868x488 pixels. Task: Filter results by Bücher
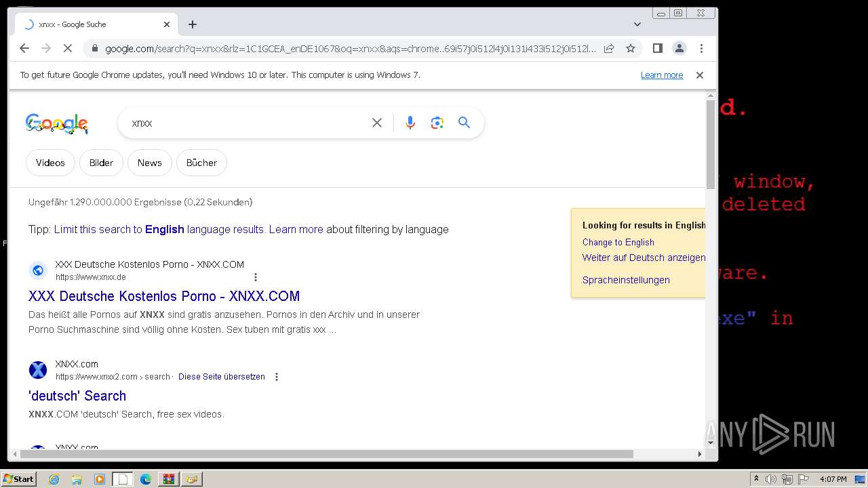(x=201, y=163)
